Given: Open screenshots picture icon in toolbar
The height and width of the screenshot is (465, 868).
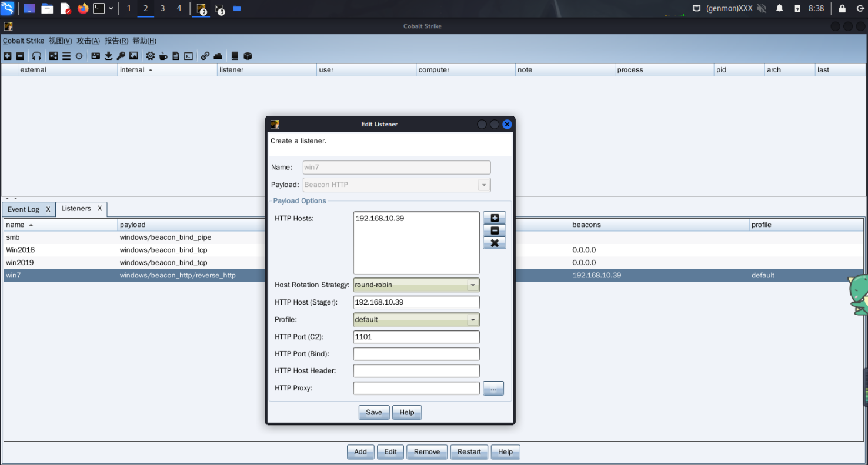Looking at the screenshot, I should pyautogui.click(x=133, y=56).
